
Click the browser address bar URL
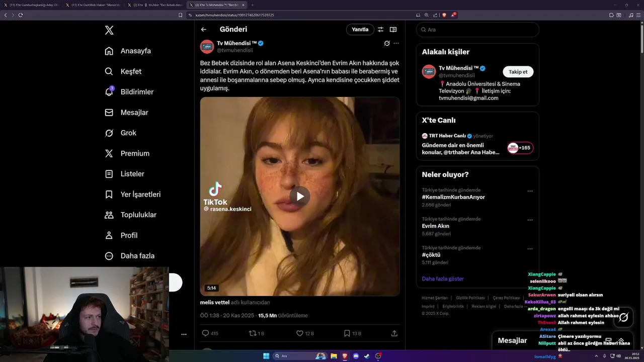(234, 15)
